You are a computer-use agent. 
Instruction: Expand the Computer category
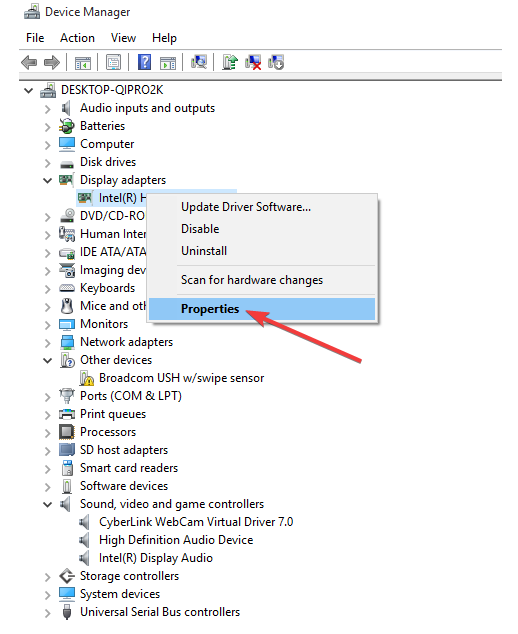tap(47, 145)
